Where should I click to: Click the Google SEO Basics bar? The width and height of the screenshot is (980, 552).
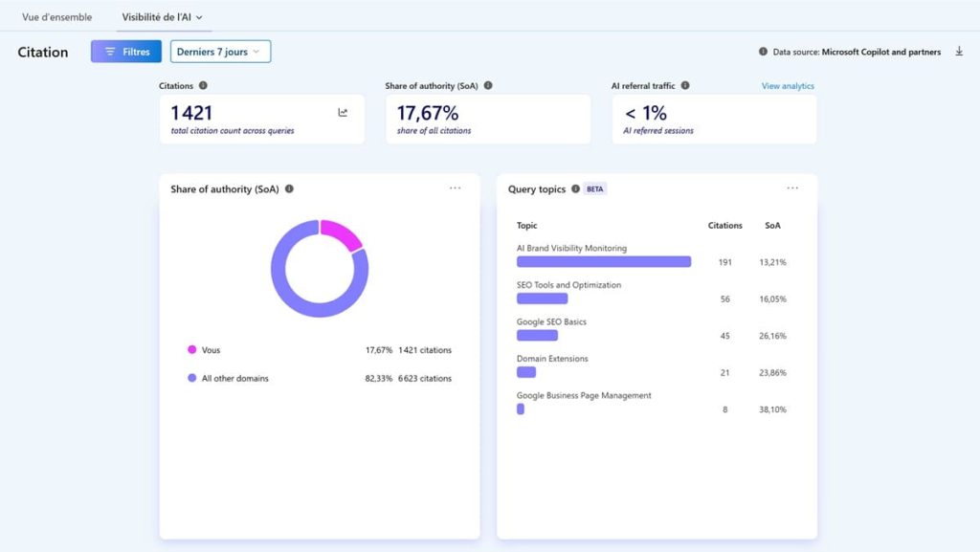pos(537,336)
